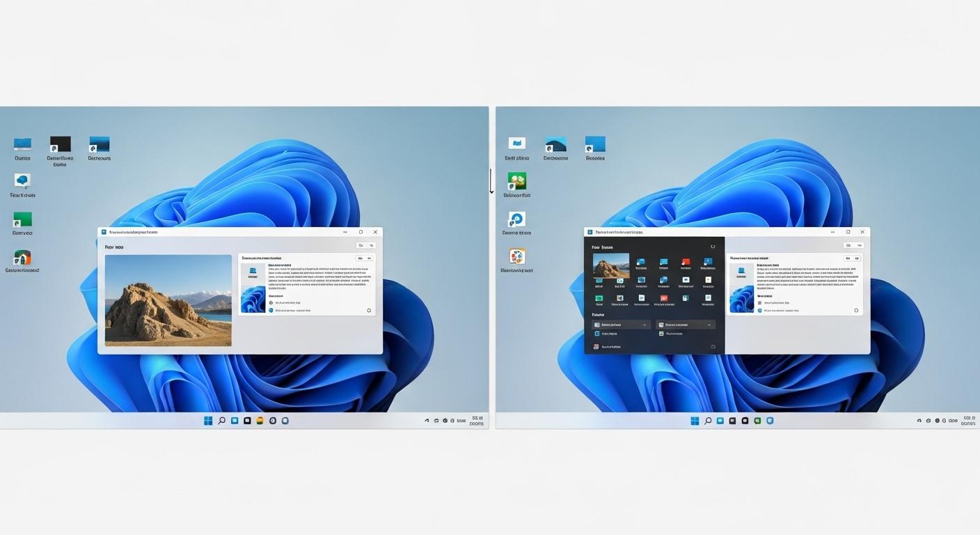980x535 pixels.
Task: Click the blue Photos app icon in the app grid
Action: [x=641, y=263]
